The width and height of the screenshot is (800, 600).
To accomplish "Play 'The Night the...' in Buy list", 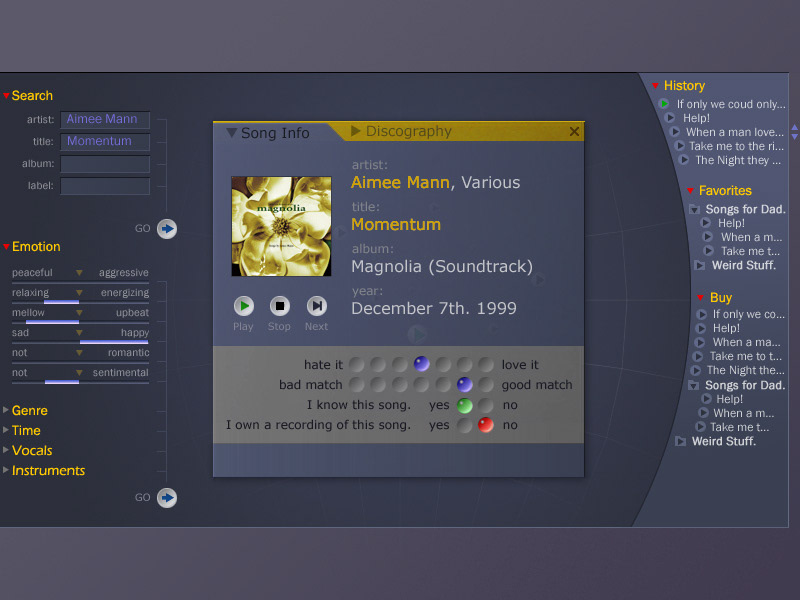I will (x=695, y=370).
